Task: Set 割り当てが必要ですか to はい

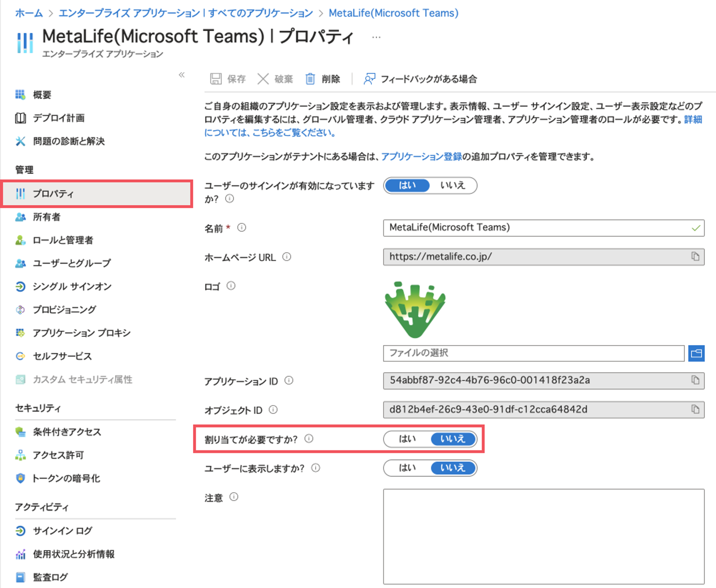Action: click(x=407, y=439)
